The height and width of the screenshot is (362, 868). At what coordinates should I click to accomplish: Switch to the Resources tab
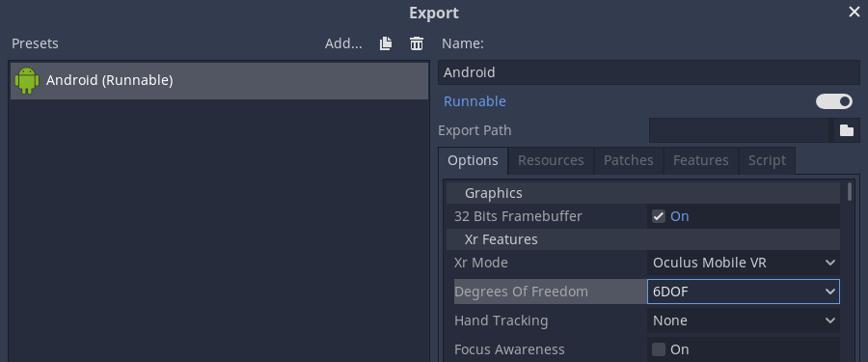click(551, 160)
